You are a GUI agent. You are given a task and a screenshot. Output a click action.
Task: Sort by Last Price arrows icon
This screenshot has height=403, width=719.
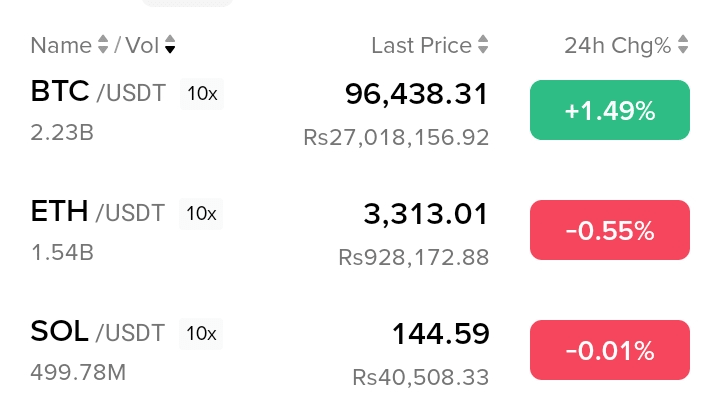(483, 44)
